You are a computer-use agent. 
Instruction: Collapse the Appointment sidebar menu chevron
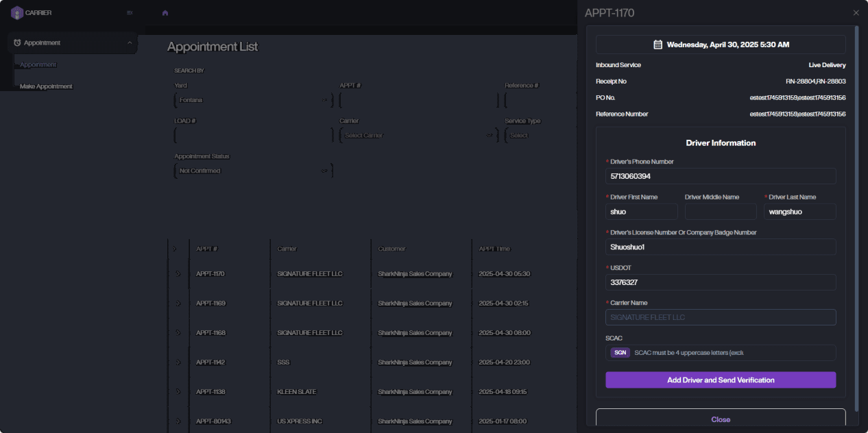click(130, 42)
